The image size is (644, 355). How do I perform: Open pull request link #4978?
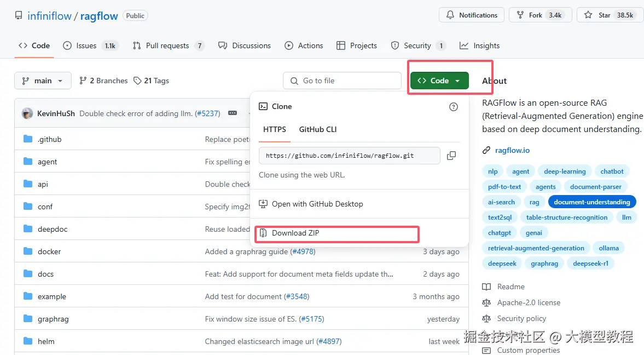(x=303, y=251)
